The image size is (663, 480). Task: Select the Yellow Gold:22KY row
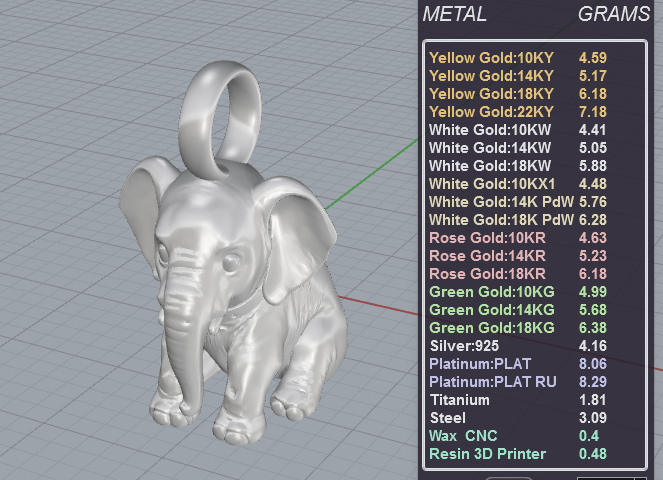tap(518, 112)
